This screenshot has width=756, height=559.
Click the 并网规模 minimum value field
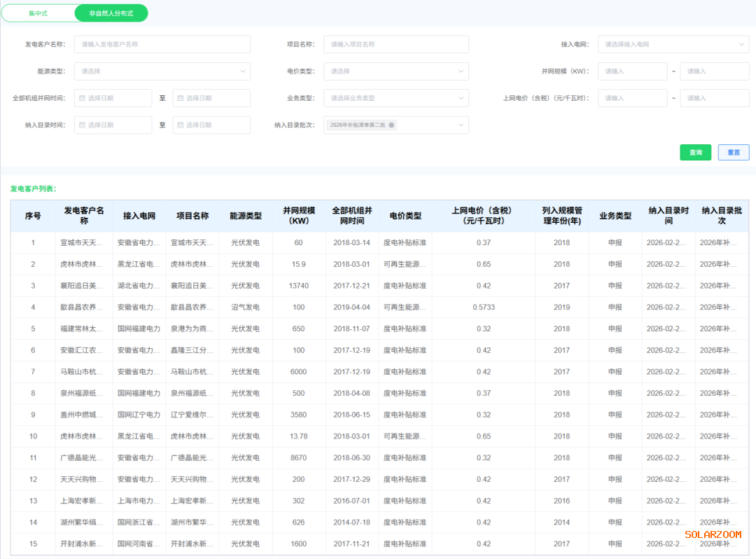[x=631, y=71]
